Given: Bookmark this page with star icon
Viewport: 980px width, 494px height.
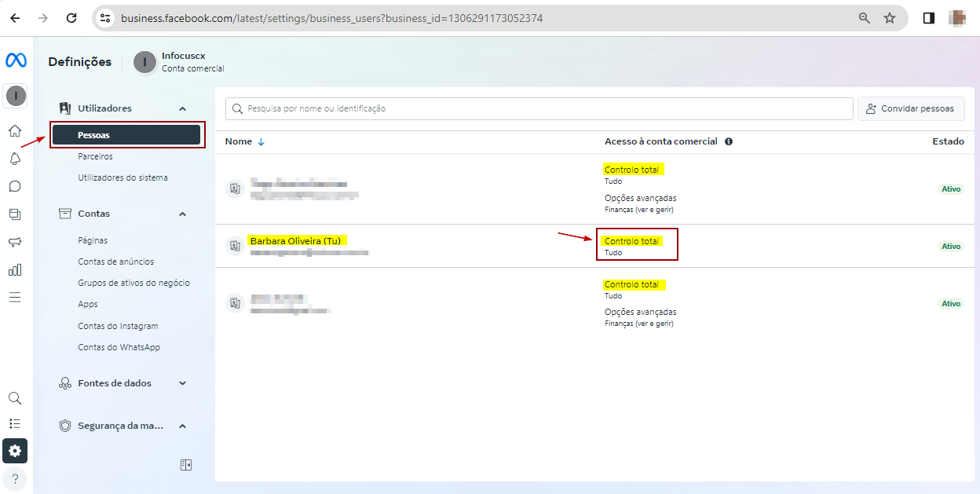Looking at the screenshot, I should click(890, 17).
